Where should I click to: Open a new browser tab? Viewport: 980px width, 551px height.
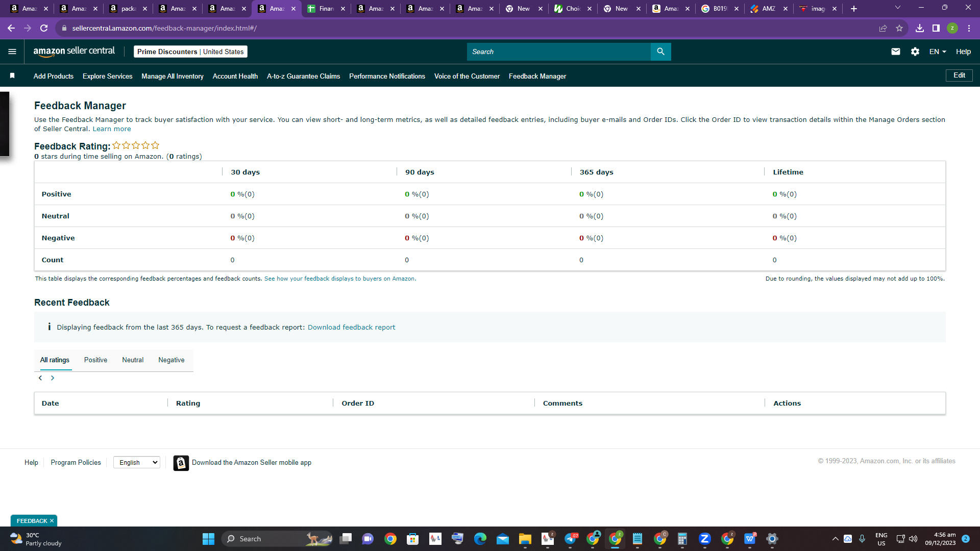pos(854,9)
